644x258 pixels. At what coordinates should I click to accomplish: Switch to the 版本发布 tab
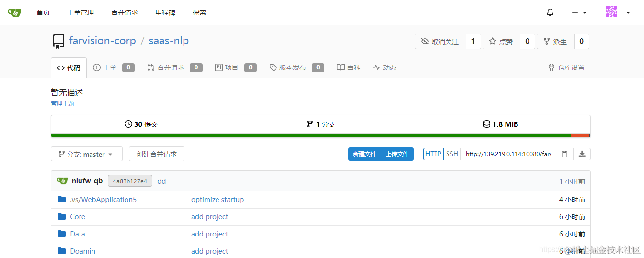tap(297, 67)
